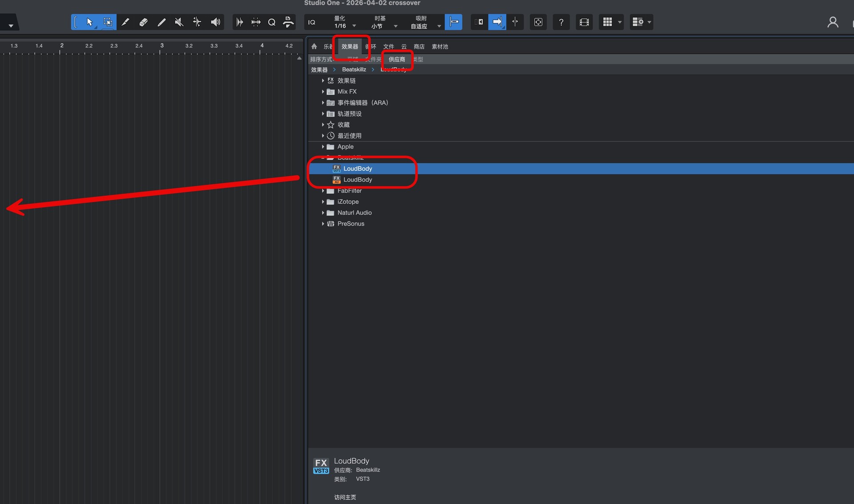Toggle the snap to grid button
This screenshot has width=854, height=504.
point(454,22)
